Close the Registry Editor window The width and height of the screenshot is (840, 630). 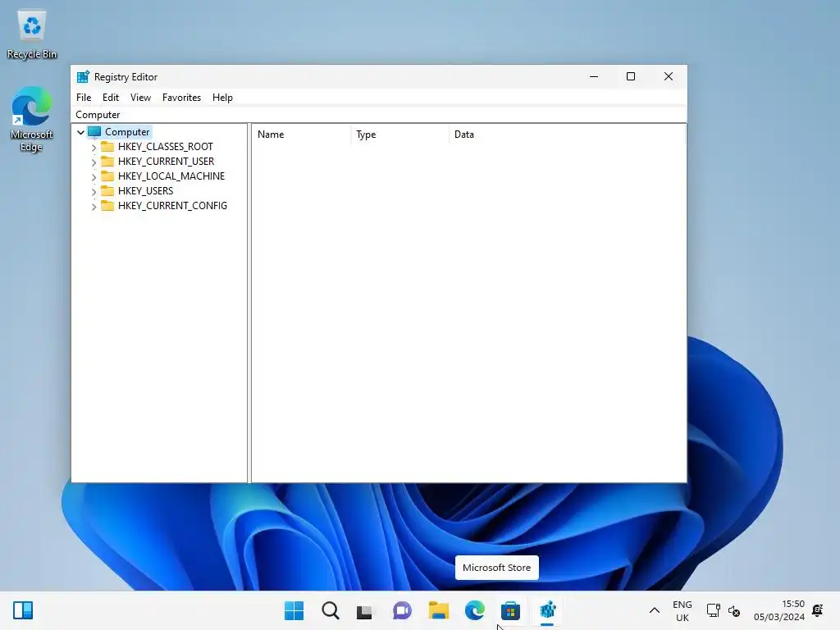(668, 76)
